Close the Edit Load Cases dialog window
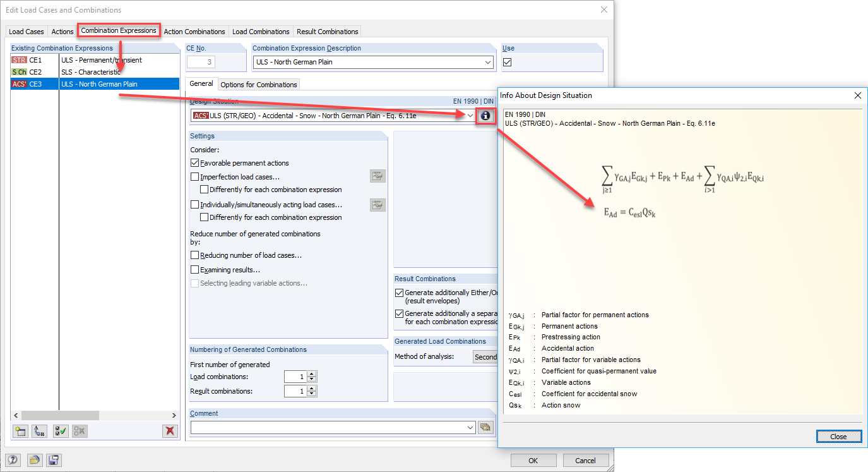Image resolution: width=868 pixels, height=472 pixels. (604, 10)
